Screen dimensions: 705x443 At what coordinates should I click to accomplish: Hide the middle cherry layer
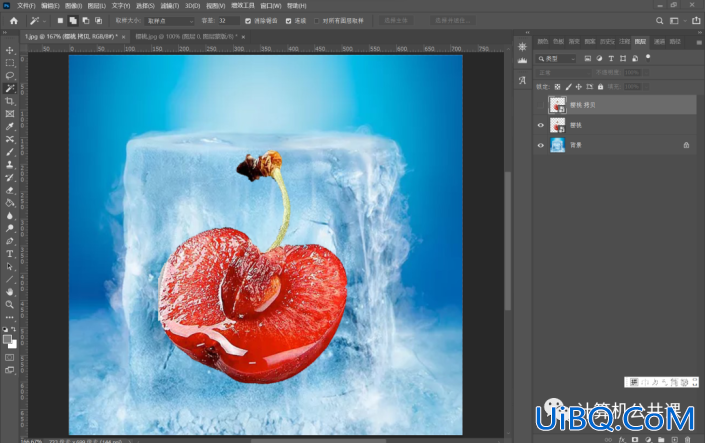click(x=540, y=125)
